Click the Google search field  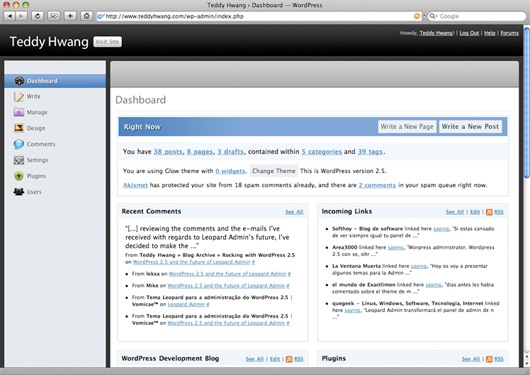477,16
